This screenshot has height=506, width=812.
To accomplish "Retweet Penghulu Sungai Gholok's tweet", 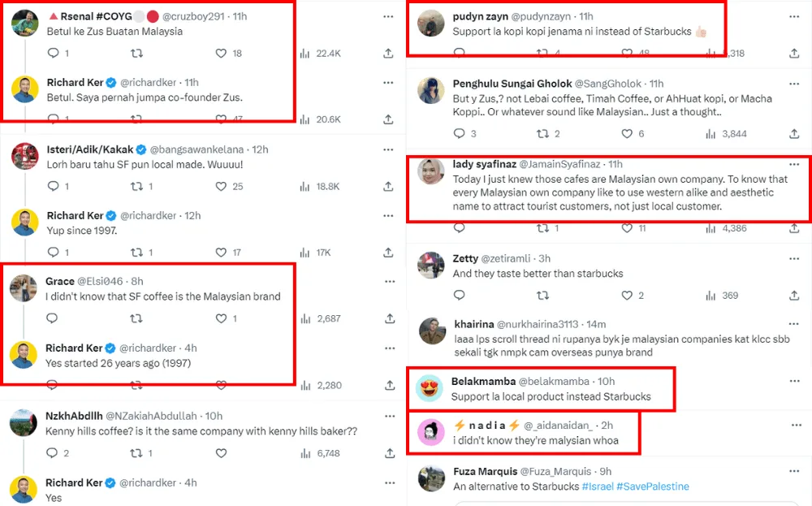I will pos(542,134).
